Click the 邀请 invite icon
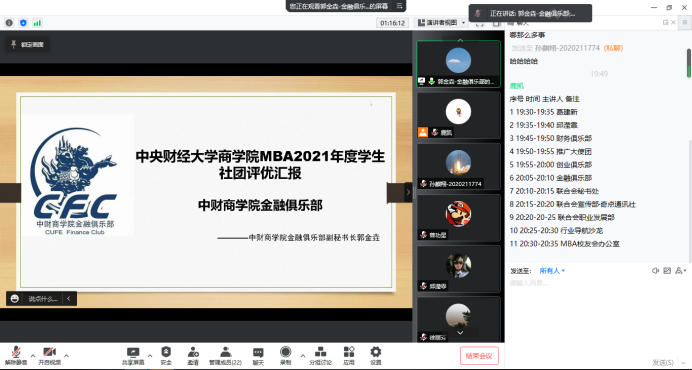 tap(193, 352)
